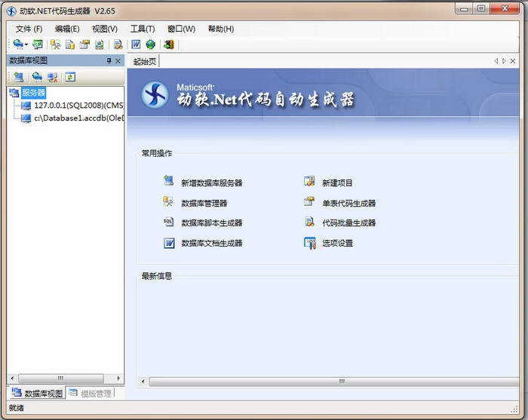The image size is (528, 420).
Task: Open the 窗口(W) menu
Action: pyautogui.click(x=181, y=29)
